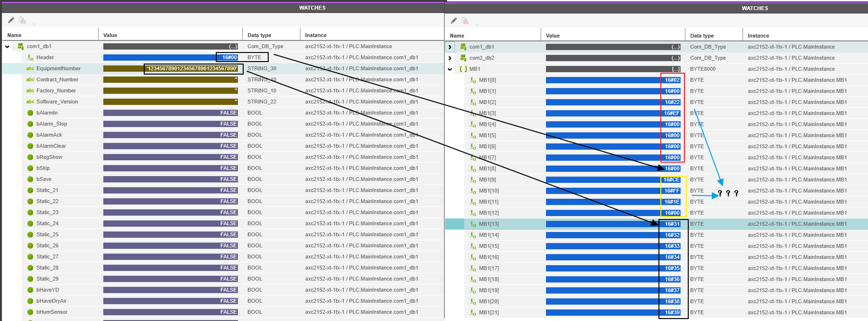The image size is (868, 321).
Task: Select the MB1[13] row
Action: click(x=489, y=224)
